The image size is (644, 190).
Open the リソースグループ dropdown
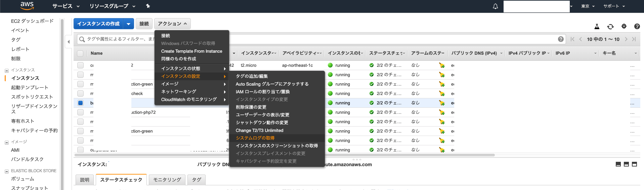[x=112, y=6]
